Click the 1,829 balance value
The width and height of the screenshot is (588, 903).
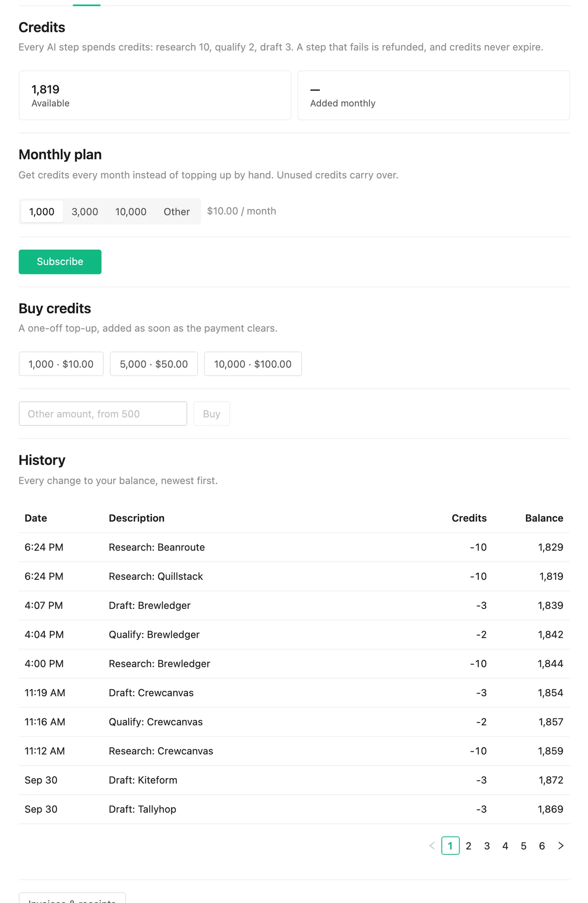coord(551,547)
